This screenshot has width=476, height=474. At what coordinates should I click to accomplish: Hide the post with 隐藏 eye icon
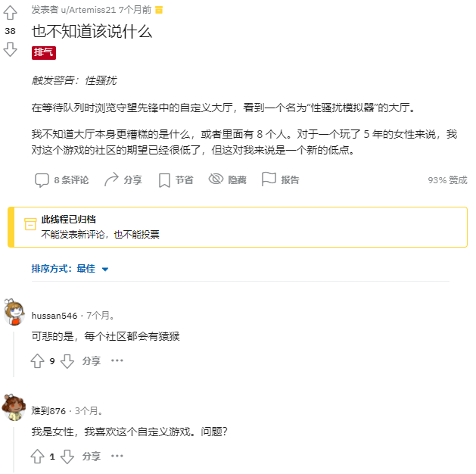(x=216, y=179)
